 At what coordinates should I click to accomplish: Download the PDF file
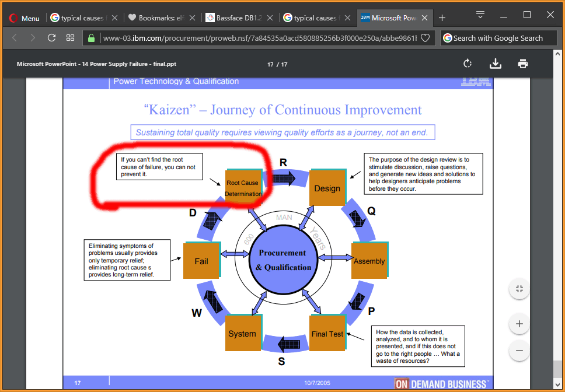point(496,64)
